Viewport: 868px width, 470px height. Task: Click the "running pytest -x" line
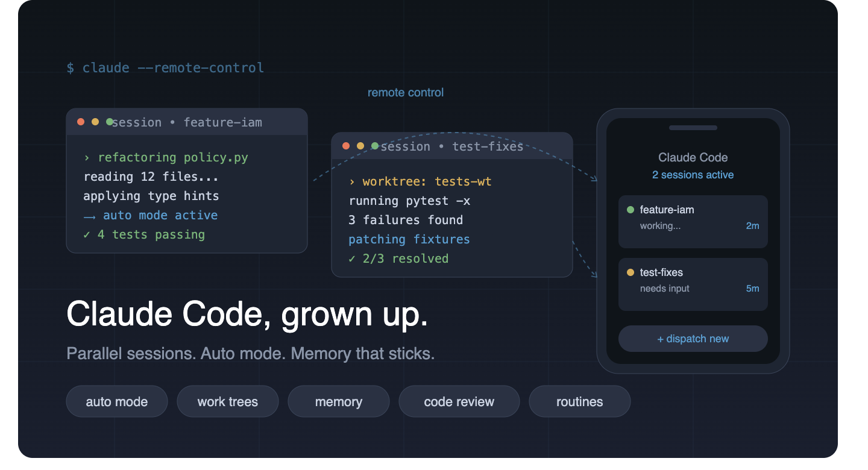click(x=409, y=201)
